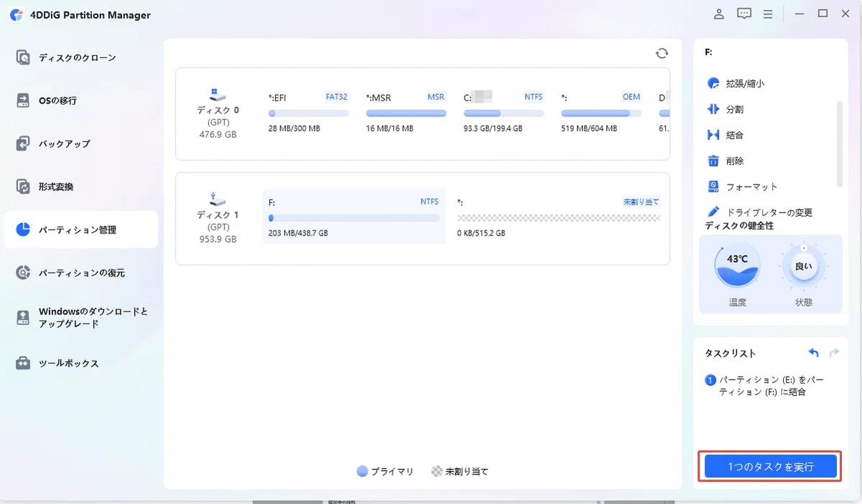Click the 分割 split icon
The image size is (862, 504).
click(x=713, y=109)
